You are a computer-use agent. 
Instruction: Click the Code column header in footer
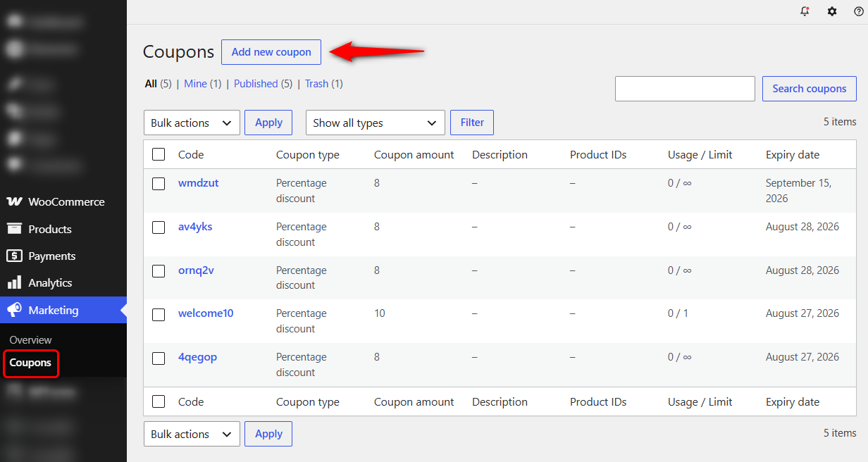pyautogui.click(x=191, y=402)
